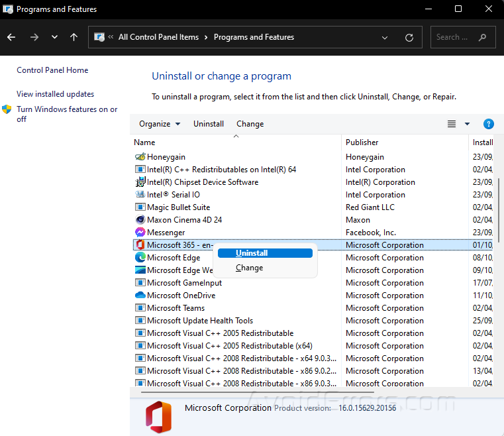
Task: Navigate back with the back arrow
Action: [x=12, y=38]
